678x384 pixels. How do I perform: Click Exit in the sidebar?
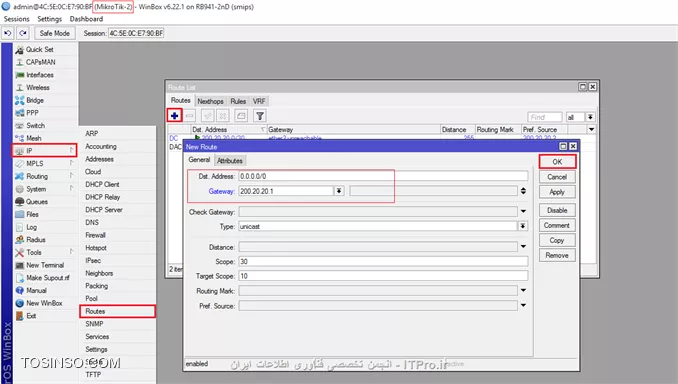point(45,316)
